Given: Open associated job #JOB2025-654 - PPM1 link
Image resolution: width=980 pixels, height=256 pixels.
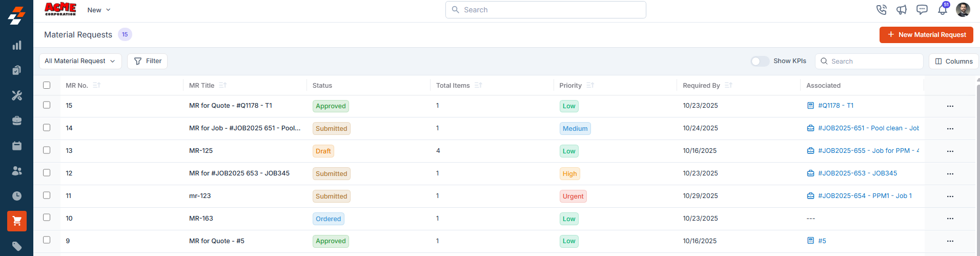Looking at the screenshot, I should pyautogui.click(x=865, y=196).
